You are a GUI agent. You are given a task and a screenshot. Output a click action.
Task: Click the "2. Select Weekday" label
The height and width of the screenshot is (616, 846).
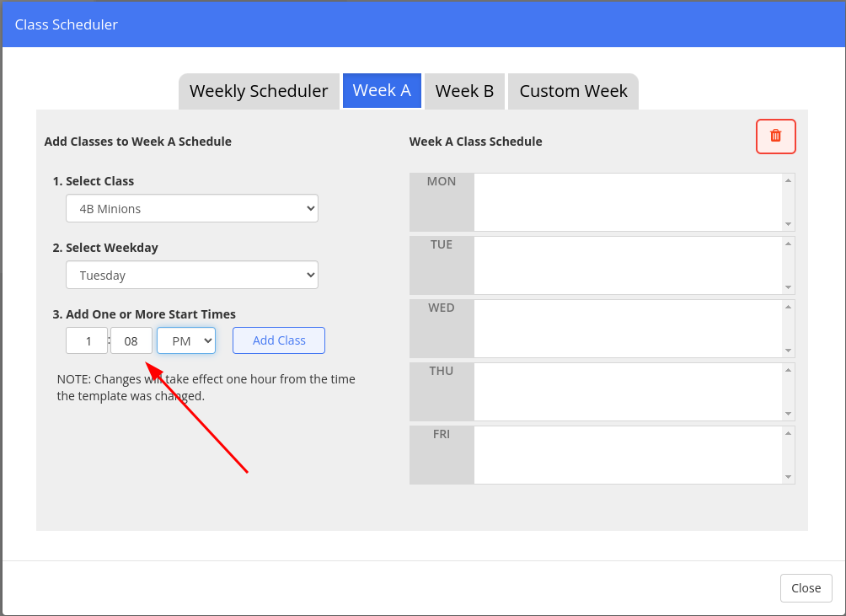click(x=105, y=248)
